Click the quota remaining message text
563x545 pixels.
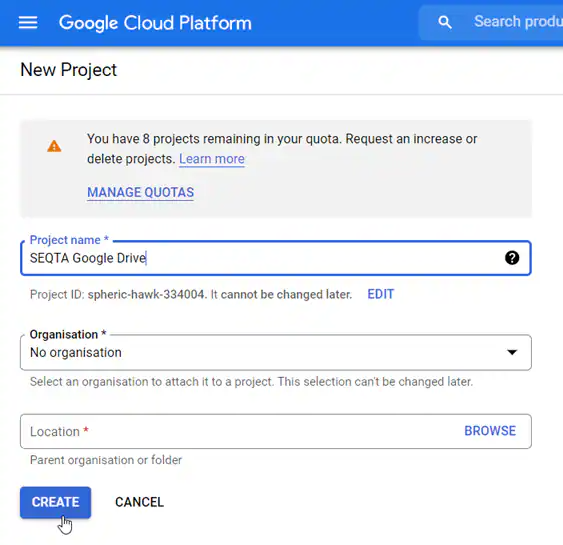pos(282,149)
